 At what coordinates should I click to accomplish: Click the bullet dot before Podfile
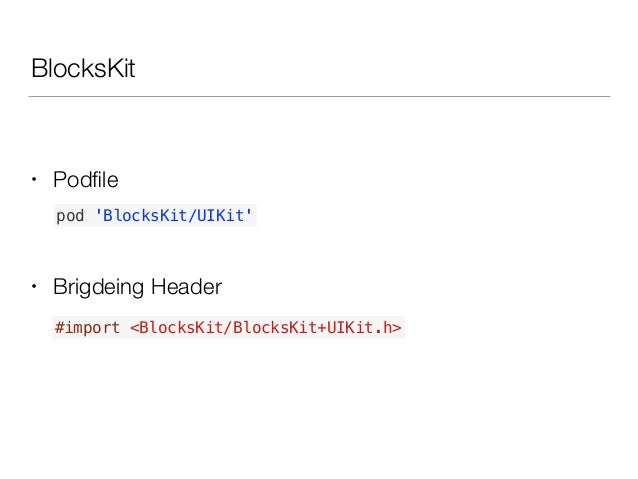34,179
